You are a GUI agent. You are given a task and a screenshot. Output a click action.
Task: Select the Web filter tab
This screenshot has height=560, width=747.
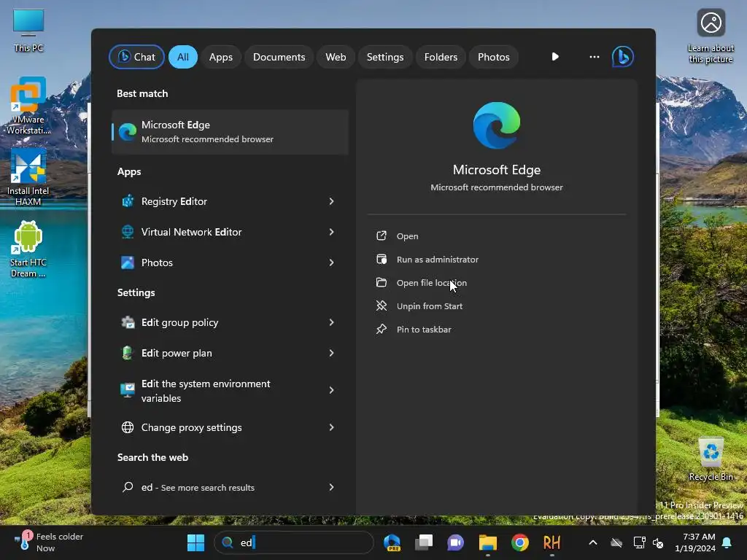(336, 57)
